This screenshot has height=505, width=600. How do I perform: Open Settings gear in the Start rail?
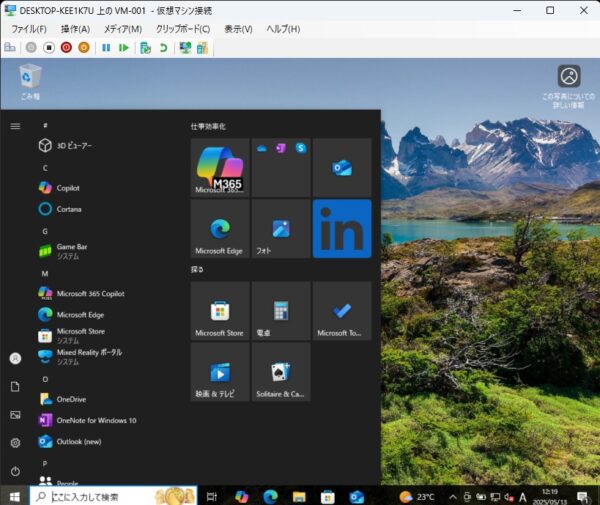click(x=15, y=443)
